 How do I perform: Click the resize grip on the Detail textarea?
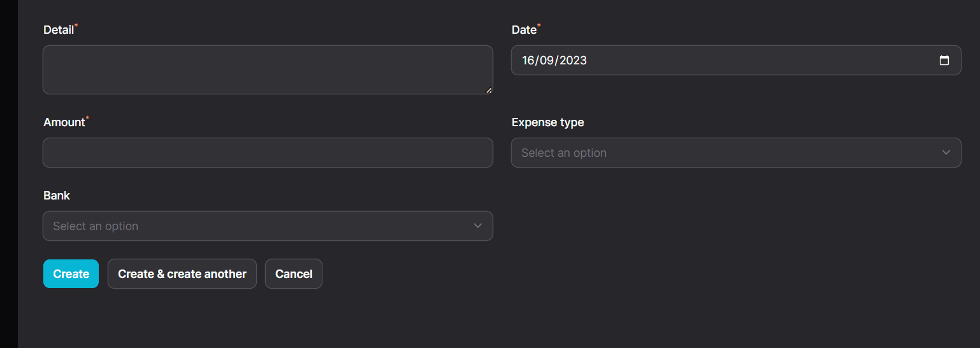[489, 91]
